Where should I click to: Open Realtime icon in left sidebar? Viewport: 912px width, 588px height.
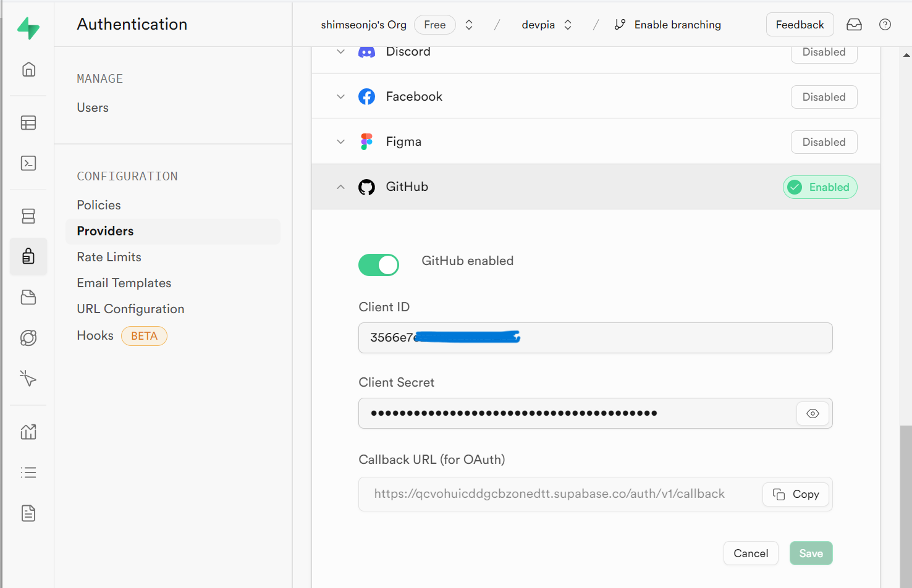point(28,378)
